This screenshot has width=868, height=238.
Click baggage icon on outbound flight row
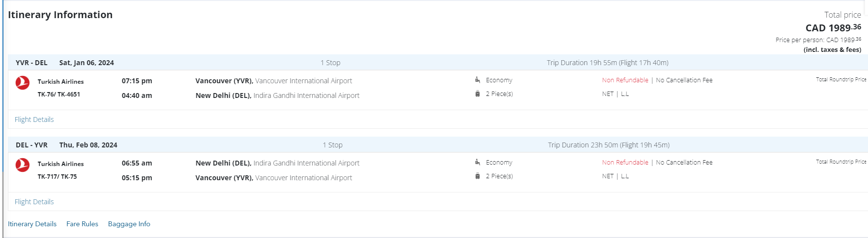[x=477, y=94]
